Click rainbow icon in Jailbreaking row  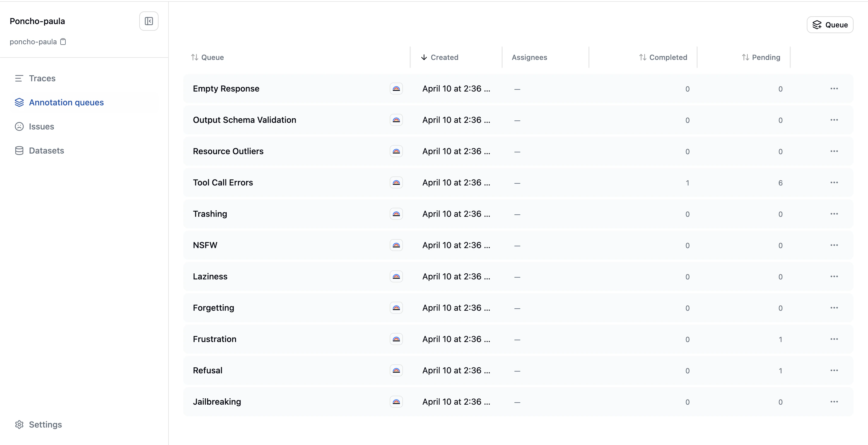click(x=396, y=402)
